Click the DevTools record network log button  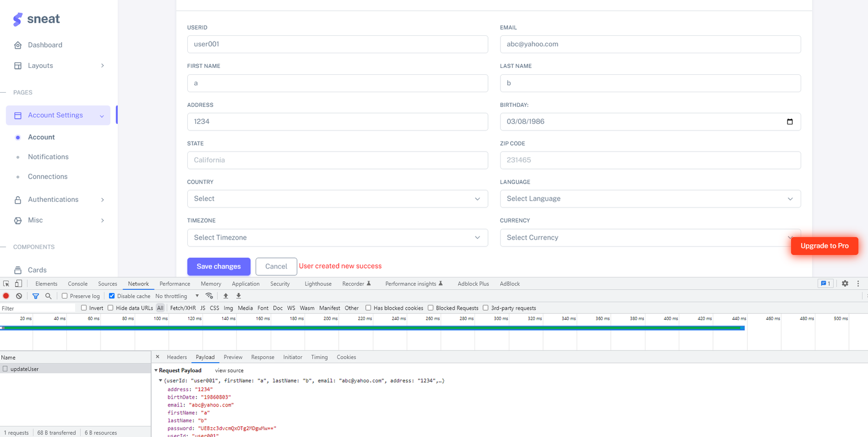[x=6, y=296]
